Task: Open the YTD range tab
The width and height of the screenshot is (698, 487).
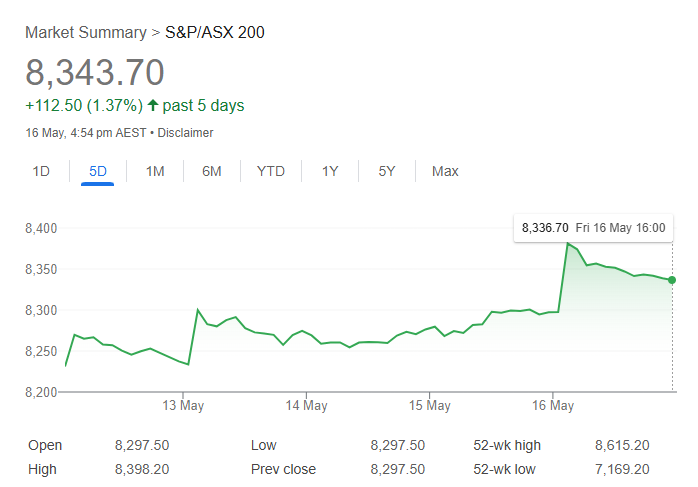Action: [x=271, y=171]
